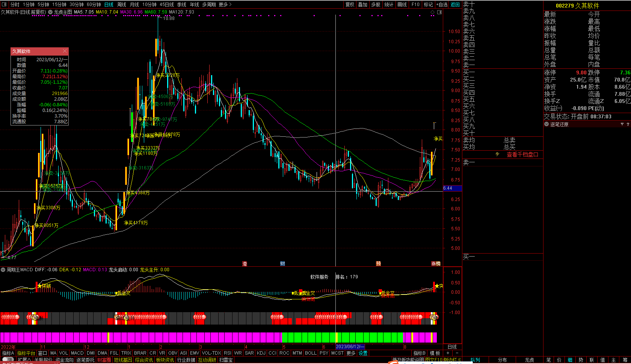
Task: Switch to the 60分钟 period
Action: click(x=94, y=5)
